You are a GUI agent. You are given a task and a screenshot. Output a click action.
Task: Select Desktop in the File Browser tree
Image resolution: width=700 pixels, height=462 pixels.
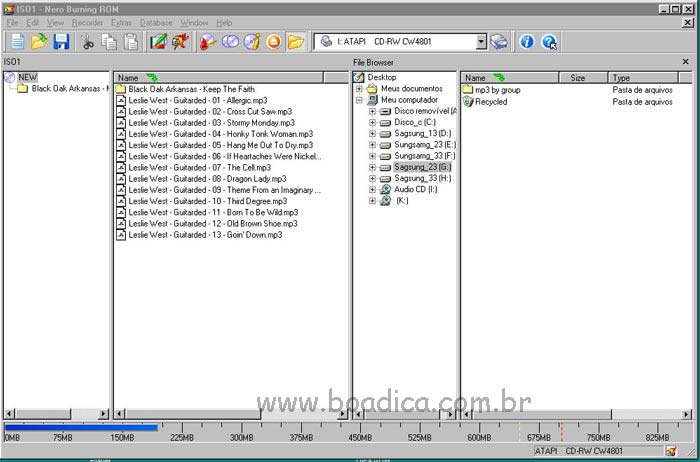click(382, 77)
